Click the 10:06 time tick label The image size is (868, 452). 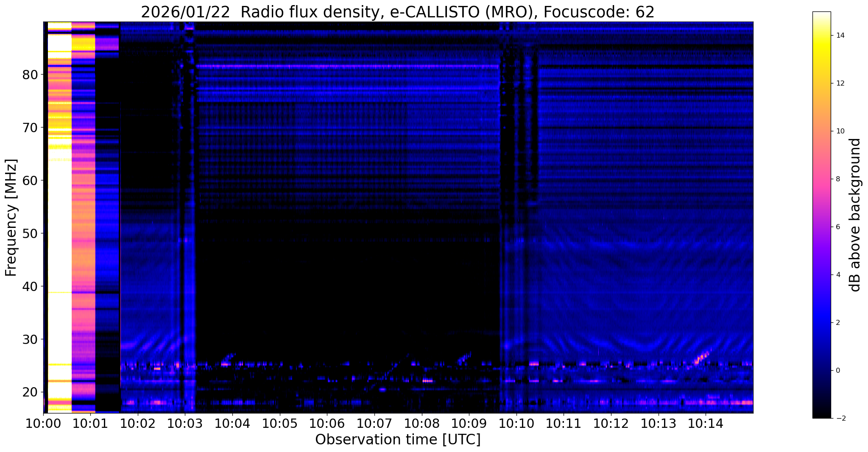click(x=327, y=424)
